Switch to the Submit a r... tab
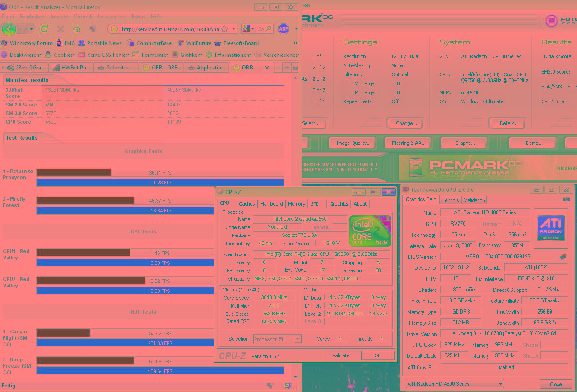Viewport: 577px width, 392px height. click(116, 68)
